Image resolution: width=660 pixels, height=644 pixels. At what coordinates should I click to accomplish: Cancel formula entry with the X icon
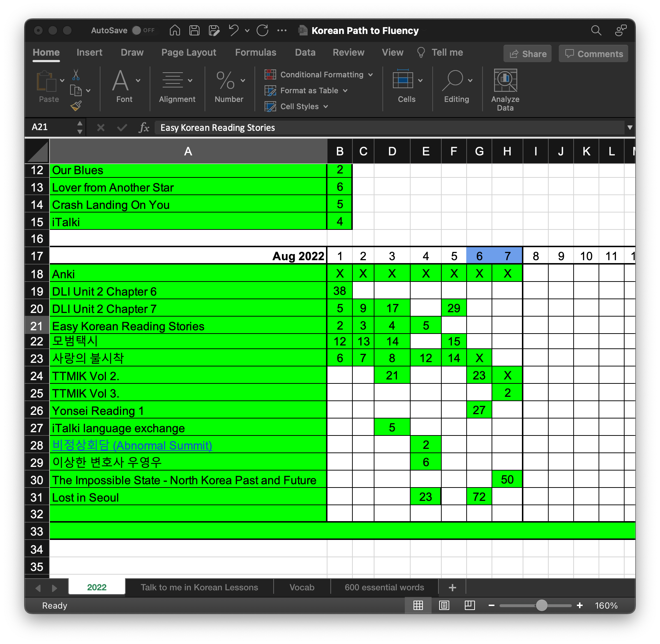click(101, 128)
